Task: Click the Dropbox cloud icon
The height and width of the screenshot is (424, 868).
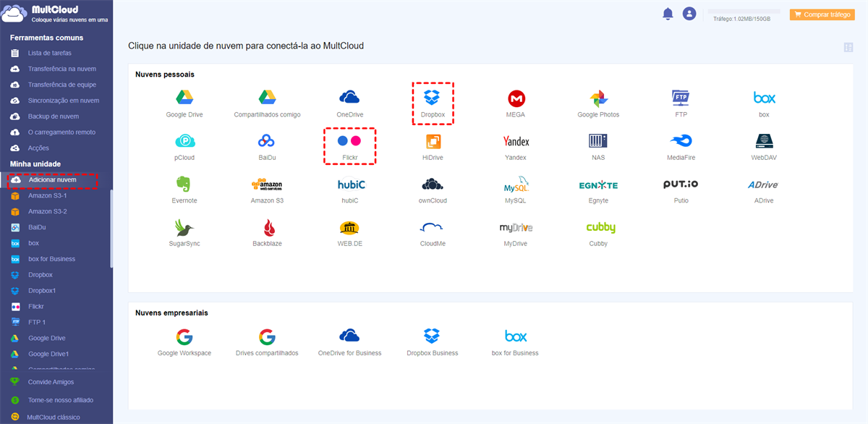Action: point(433,98)
